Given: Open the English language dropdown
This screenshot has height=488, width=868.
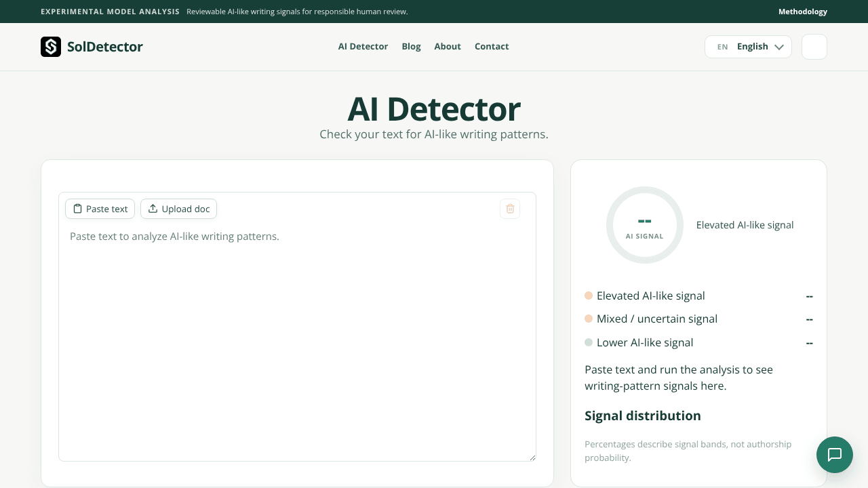Looking at the screenshot, I should point(749,47).
